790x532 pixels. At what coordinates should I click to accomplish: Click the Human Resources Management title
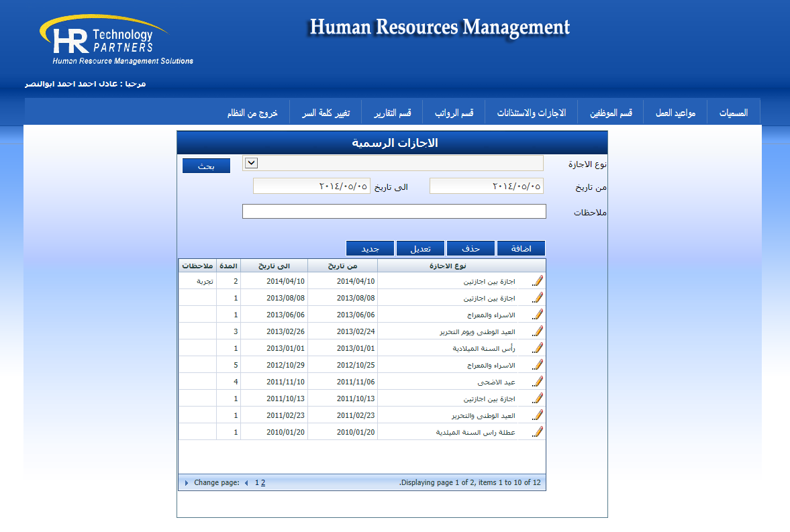[x=440, y=28]
